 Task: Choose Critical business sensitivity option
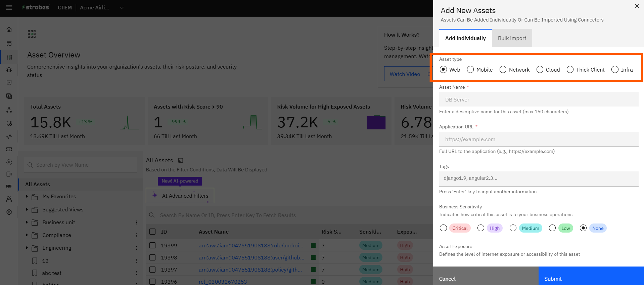[444, 228]
